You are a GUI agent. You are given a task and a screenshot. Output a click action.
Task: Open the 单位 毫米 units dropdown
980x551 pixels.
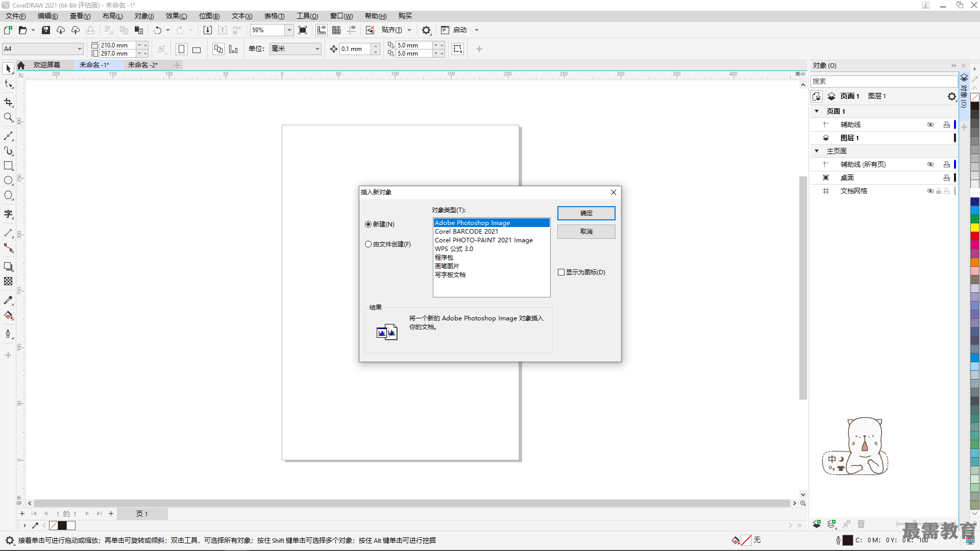[x=317, y=49]
